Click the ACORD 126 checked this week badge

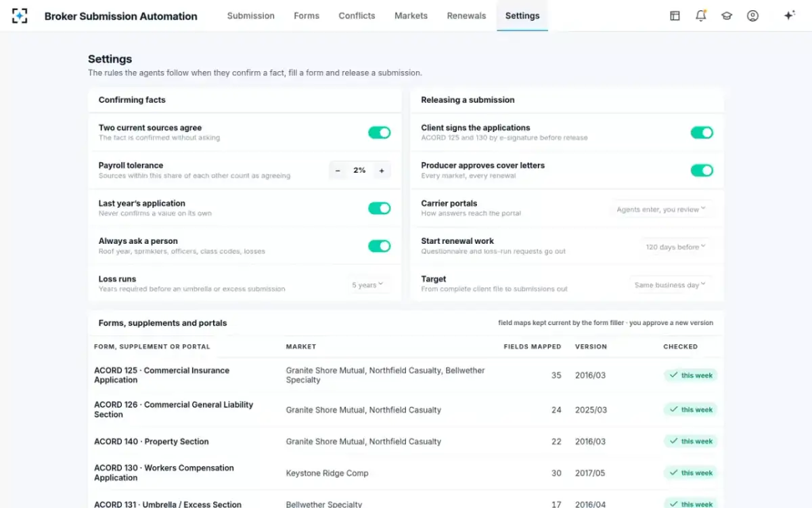coord(690,409)
